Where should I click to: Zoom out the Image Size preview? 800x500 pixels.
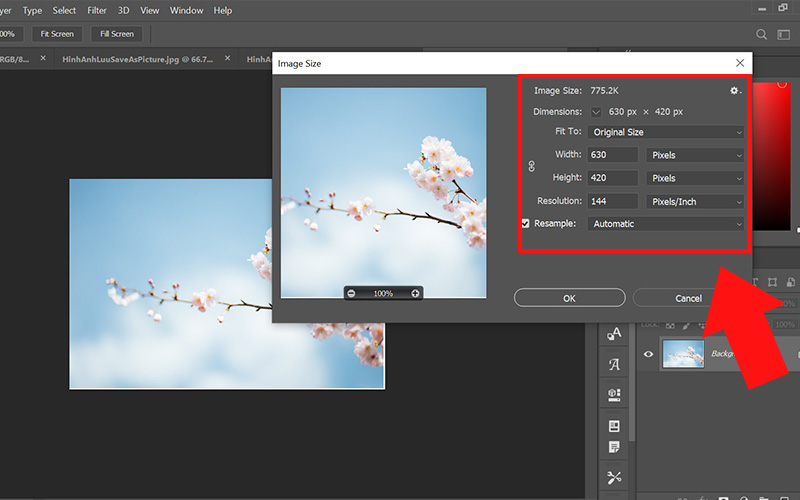(351, 293)
